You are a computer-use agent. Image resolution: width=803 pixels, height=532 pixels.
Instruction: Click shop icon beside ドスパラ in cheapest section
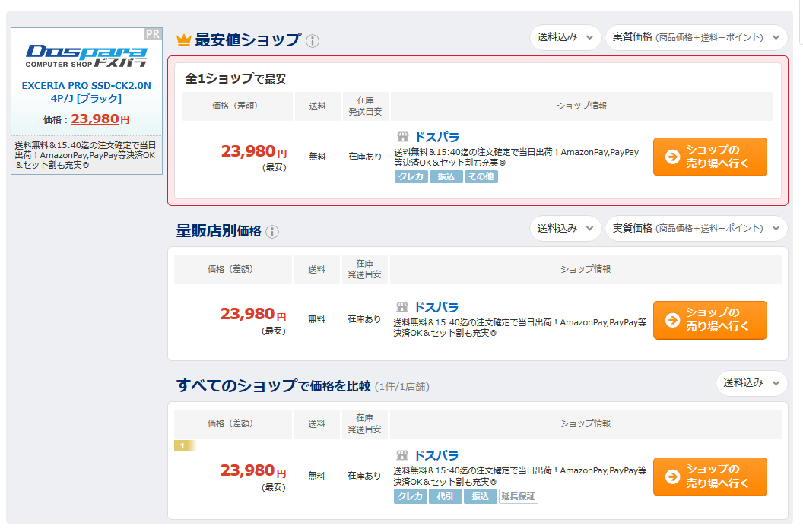(403, 137)
